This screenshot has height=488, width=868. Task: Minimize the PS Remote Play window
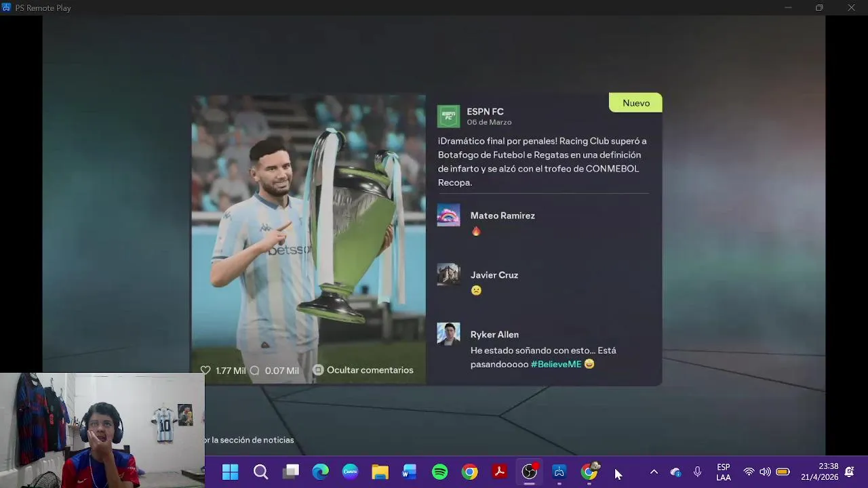coord(788,7)
